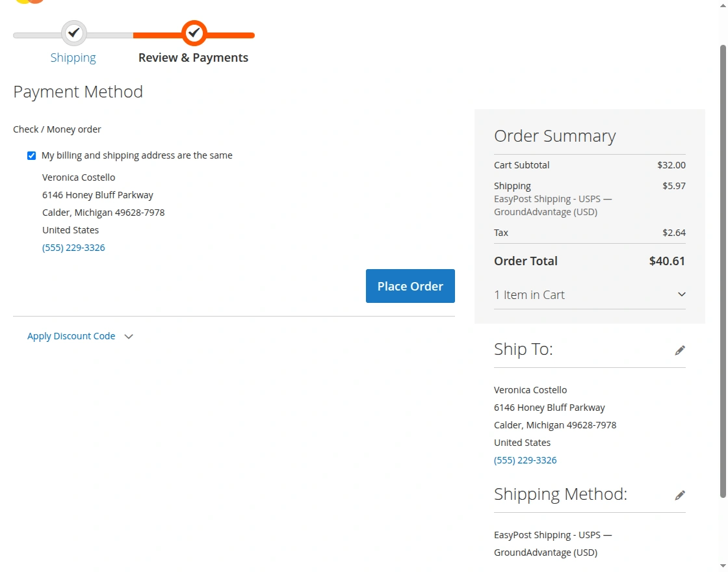Go back to the Shipping step label
728x572 pixels.
73,58
